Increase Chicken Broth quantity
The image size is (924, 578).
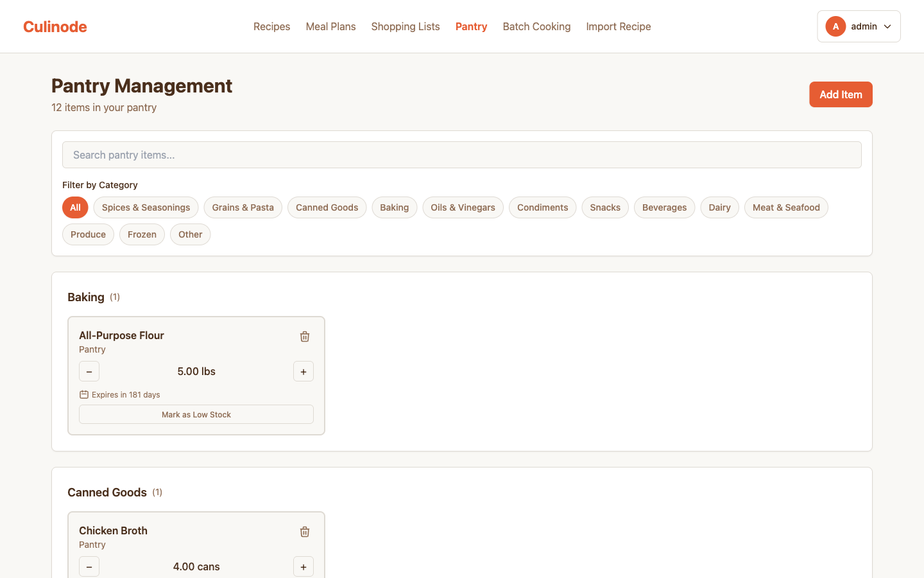click(x=304, y=566)
